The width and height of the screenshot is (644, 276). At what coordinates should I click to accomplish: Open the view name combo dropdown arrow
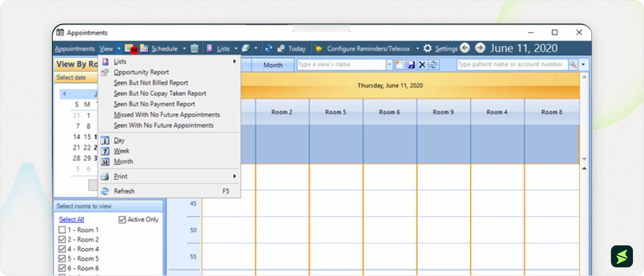tap(389, 64)
